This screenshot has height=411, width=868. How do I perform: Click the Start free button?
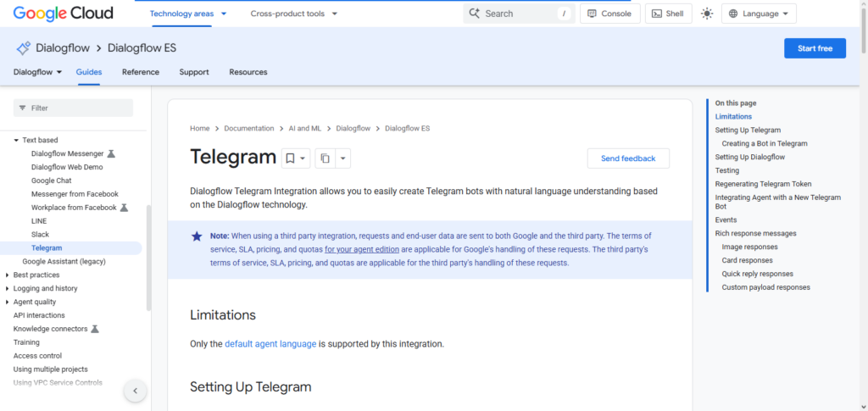pyautogui.click(x=815, y=48)
